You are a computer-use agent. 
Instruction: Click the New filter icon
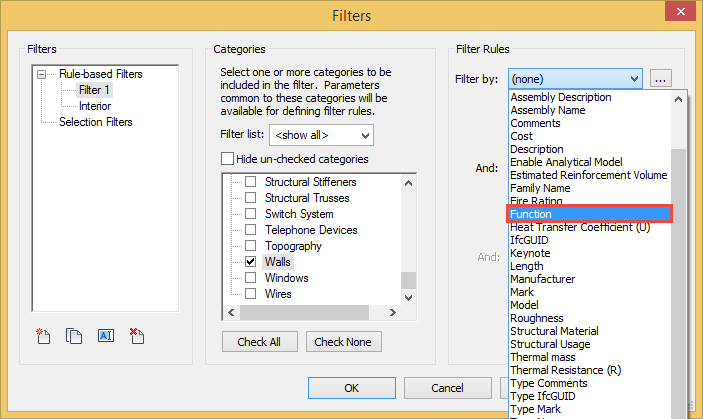[43, 336]
